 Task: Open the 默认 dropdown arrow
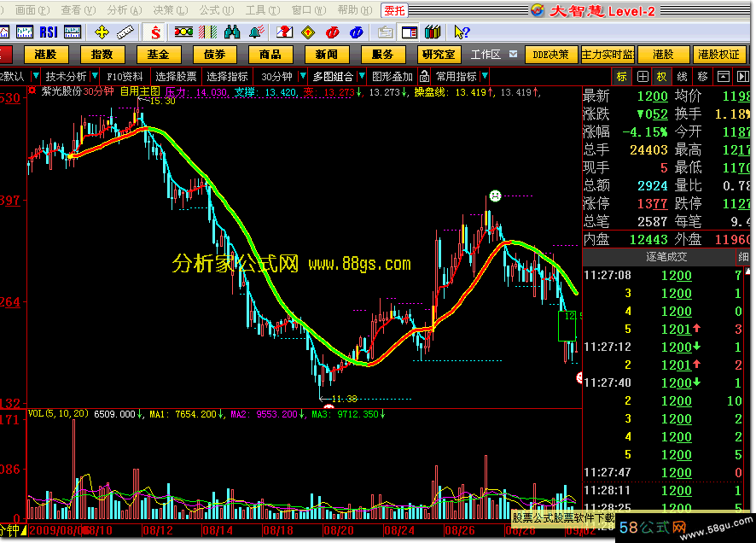tap(35, 76)
